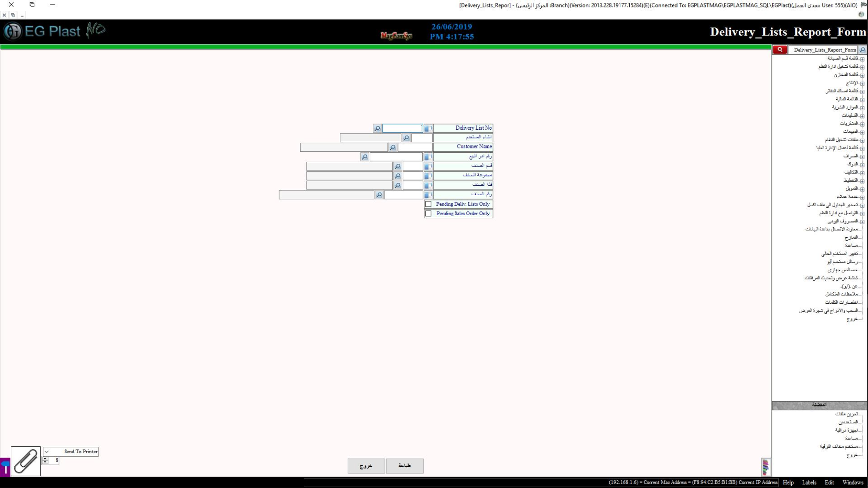Expand the خدمة عملاء tree node
Viewport: 868px width, 488px height.
tap(862, 197)
